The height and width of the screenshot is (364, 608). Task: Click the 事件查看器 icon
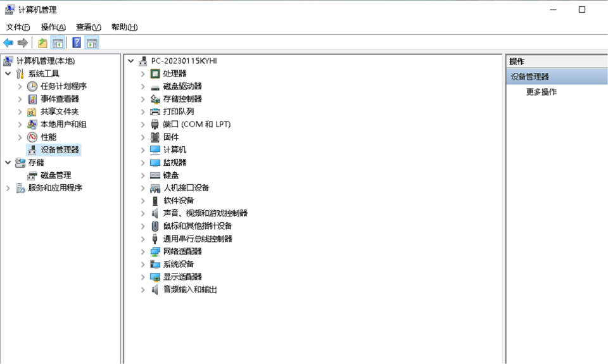pos(32,99)
